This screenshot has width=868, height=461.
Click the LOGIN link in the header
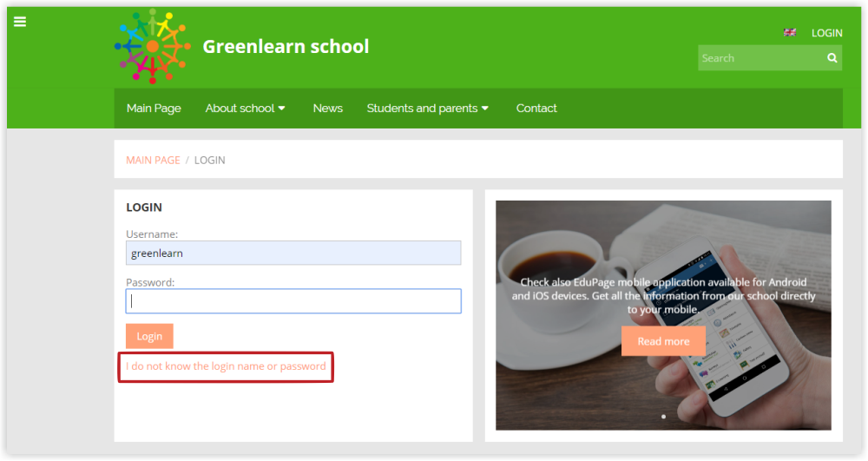pos(826,33)
